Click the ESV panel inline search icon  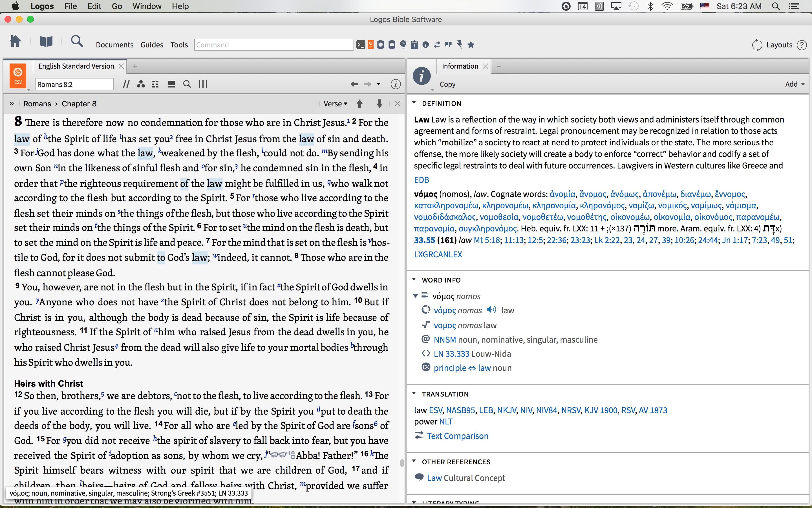coord(187,84)
